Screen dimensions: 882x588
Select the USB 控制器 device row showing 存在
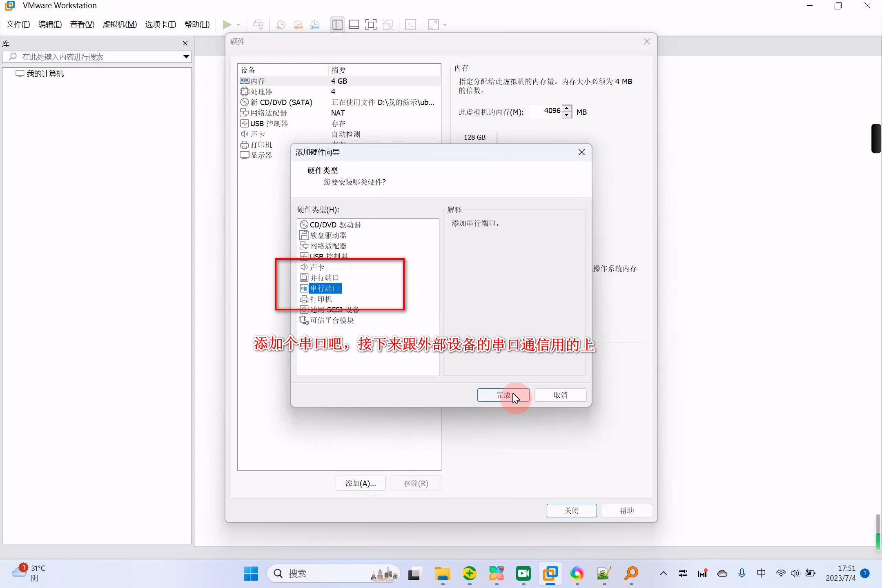click(339, 123)
